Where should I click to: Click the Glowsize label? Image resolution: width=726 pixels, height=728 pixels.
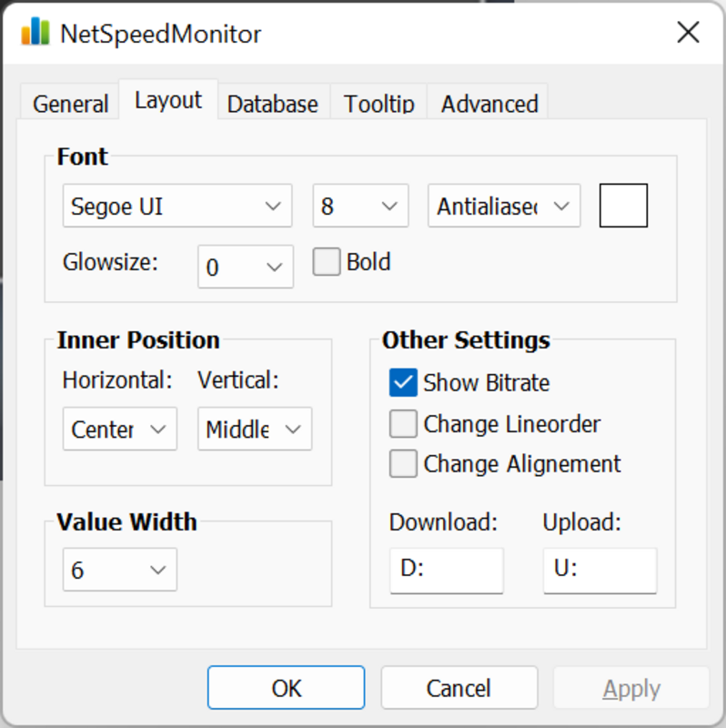point(110,262)
